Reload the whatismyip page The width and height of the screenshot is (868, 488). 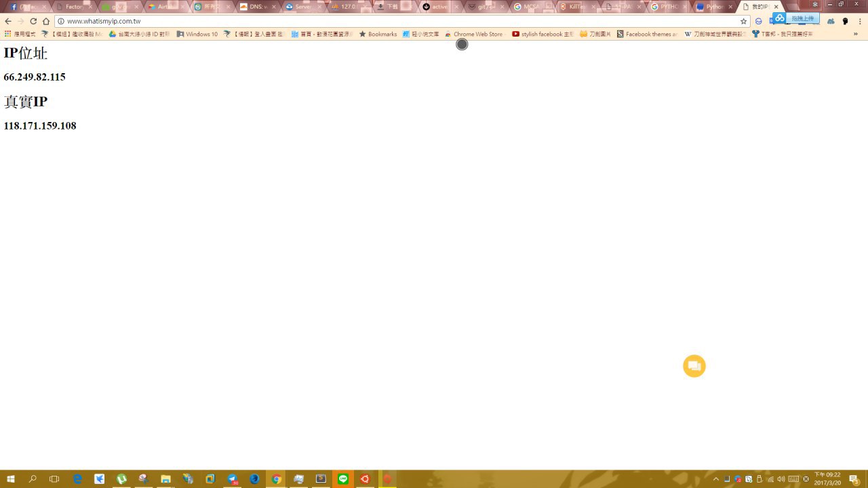(x=33, y=21)
